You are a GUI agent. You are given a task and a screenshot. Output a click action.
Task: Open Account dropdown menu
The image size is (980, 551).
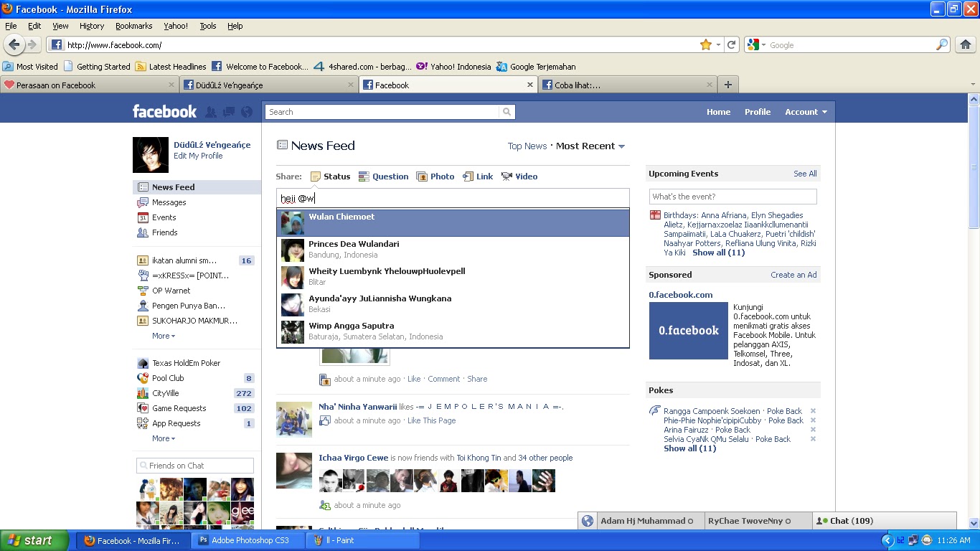pos(806,112)
